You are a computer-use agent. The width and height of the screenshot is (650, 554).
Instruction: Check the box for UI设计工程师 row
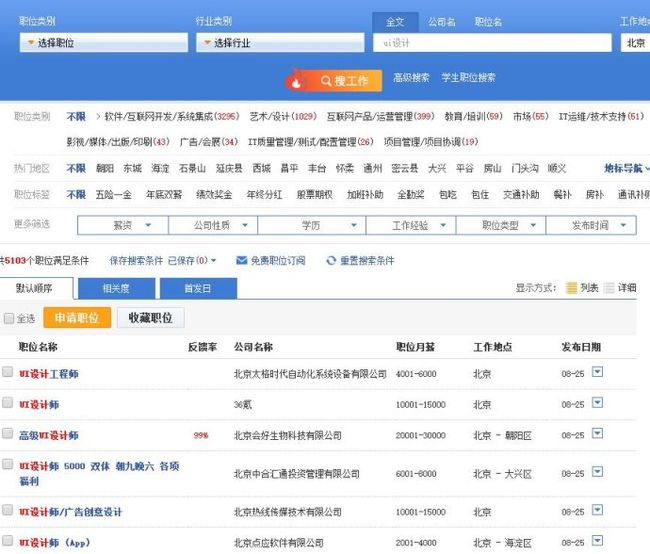click(7, 372)
